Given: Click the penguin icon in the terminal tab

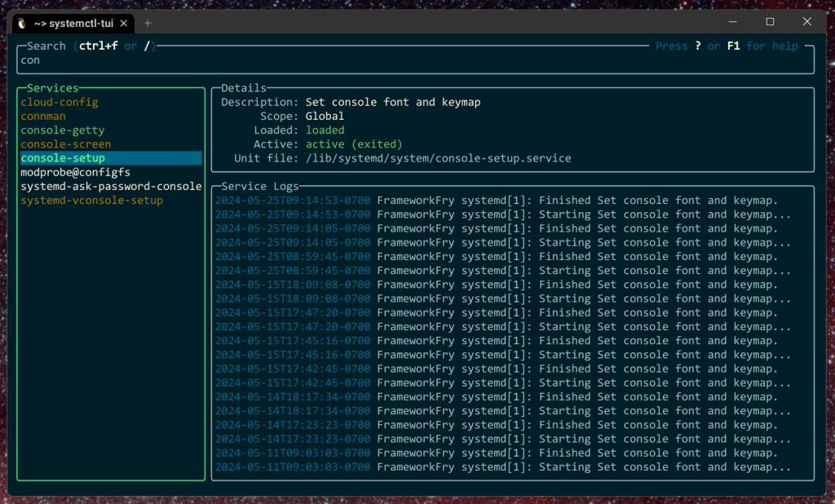Looking at the screenshot, I should [x=22, y=23].
